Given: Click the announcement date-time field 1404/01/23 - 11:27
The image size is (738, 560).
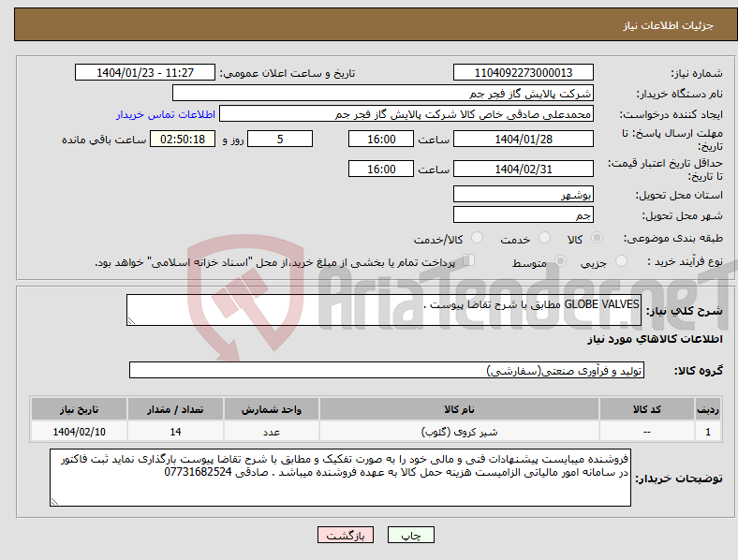Looking at the screenshot, I should click(145, 72).
